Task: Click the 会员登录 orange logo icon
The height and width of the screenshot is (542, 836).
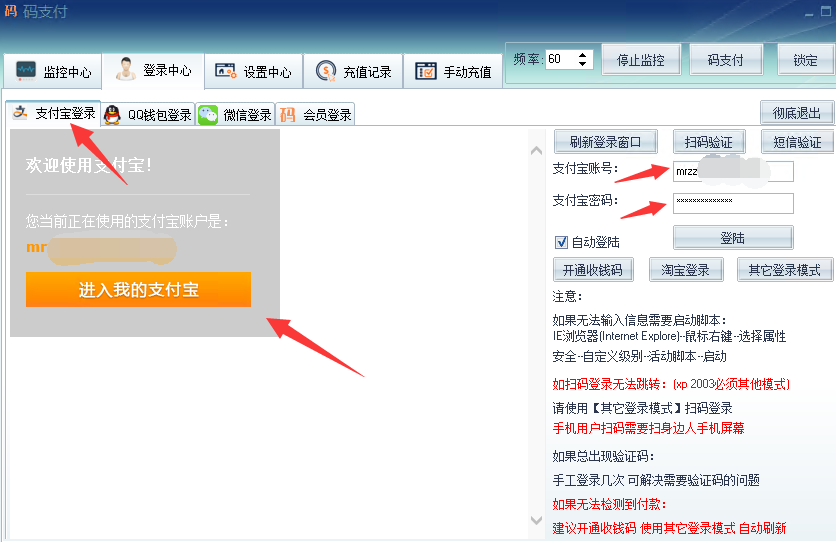Action: point(288,114)
